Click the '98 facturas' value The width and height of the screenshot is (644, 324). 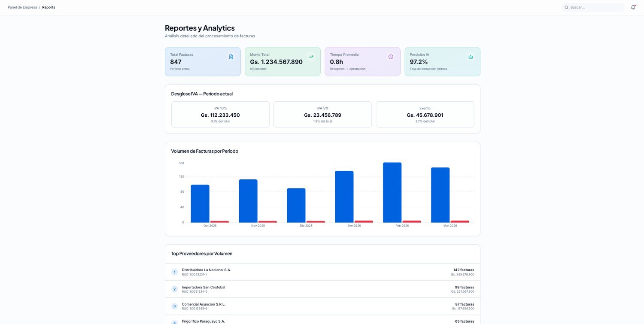[x=465, y=287]
